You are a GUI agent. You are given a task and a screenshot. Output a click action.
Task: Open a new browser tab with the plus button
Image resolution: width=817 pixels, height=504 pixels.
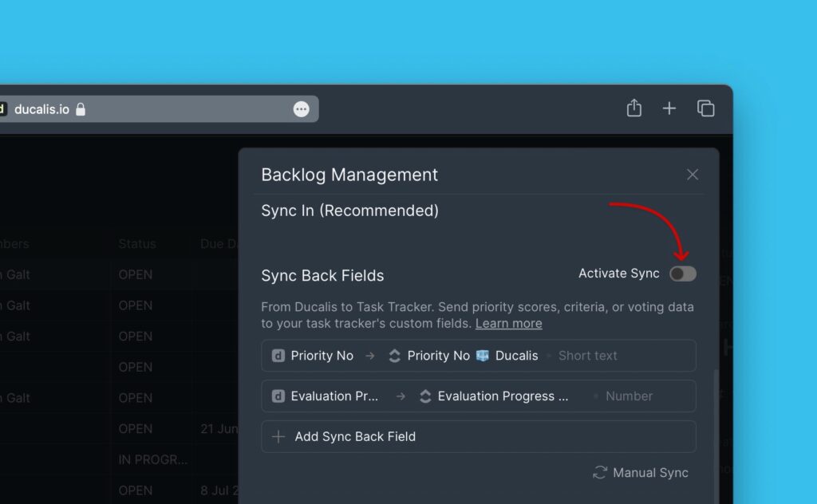(x=669, y=108)
